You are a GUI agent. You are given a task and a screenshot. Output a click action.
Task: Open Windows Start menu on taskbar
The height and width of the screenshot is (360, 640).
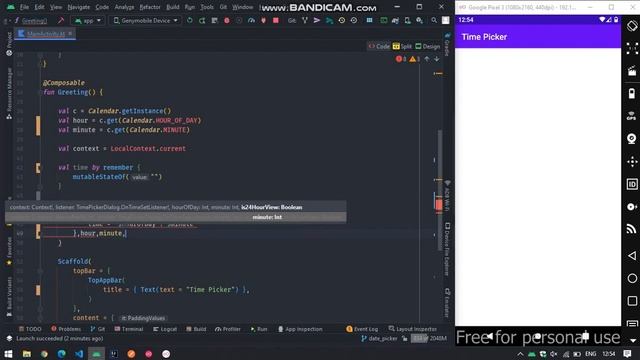coord(8,354)
